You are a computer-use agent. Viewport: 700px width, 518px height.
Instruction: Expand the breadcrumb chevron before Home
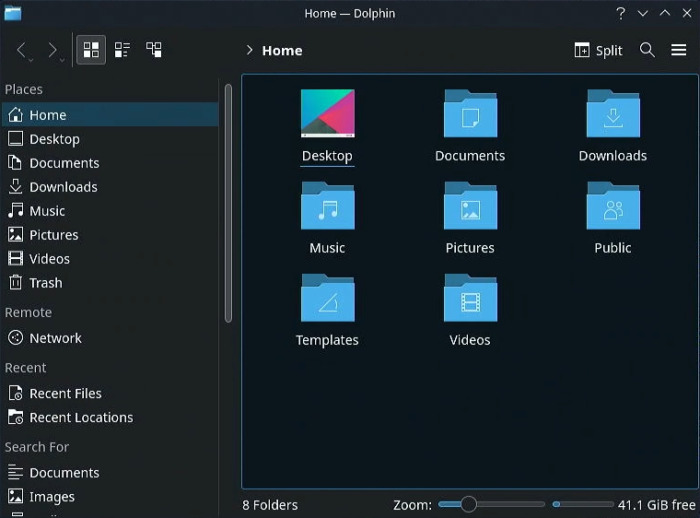point(250,50)
